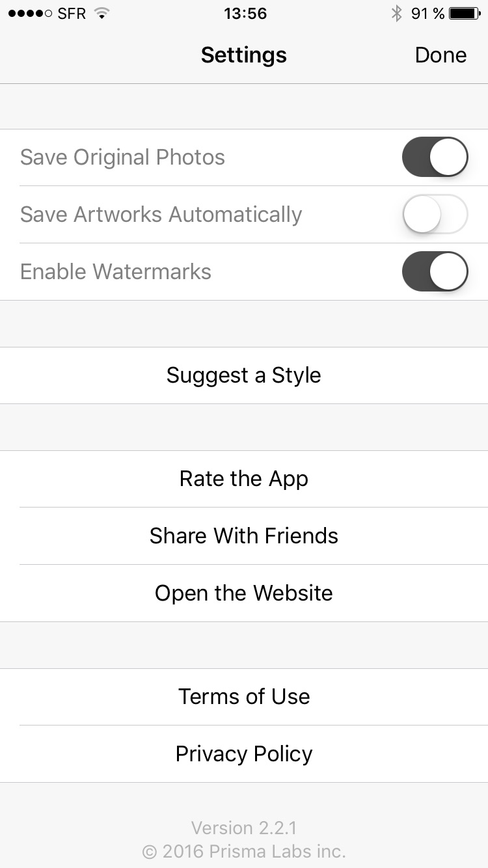
Task: Tap the SFR carrier label
Action: (x=72, y=13)
